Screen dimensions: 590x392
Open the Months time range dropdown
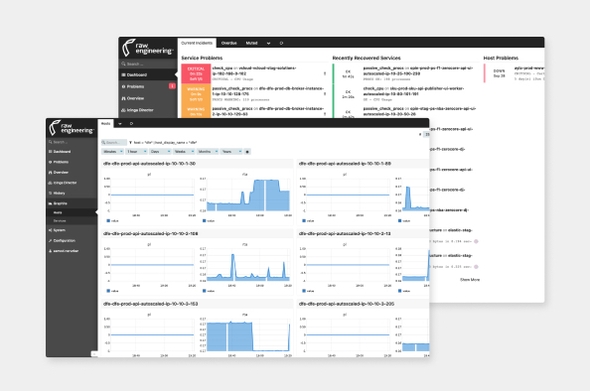[208, 152]
